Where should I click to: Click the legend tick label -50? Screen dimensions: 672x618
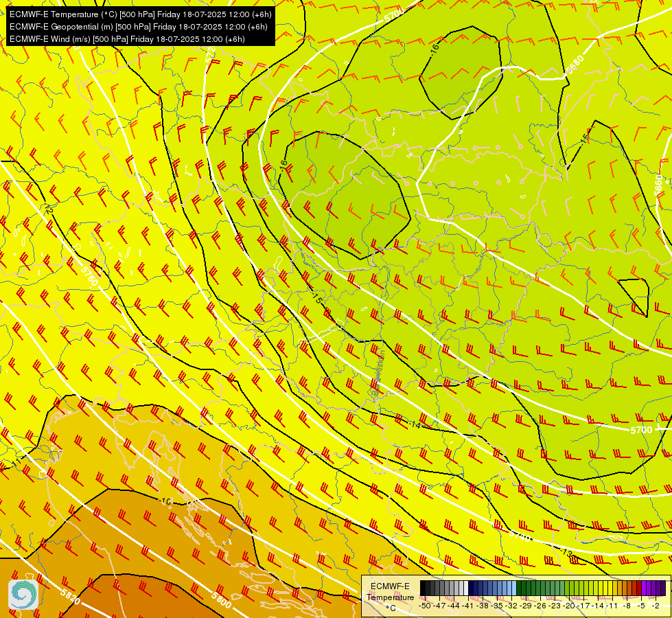click(x=425, y=606)
